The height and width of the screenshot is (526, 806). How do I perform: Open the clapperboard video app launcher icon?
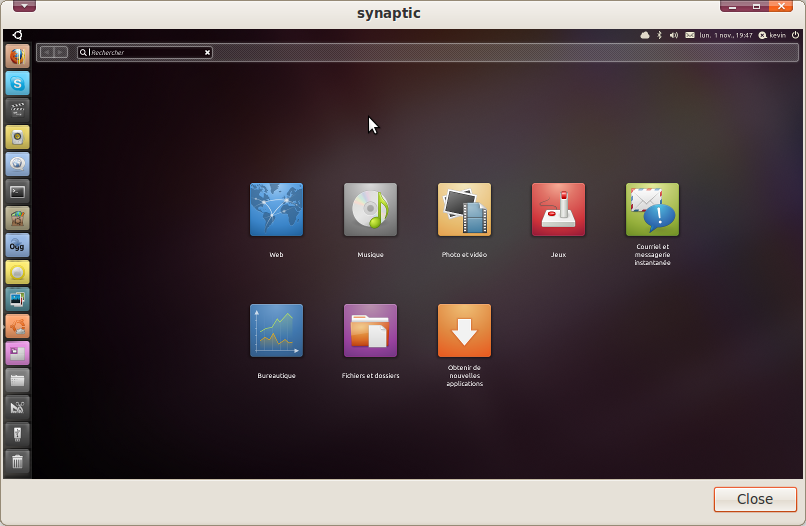click(x=17, y=110)
